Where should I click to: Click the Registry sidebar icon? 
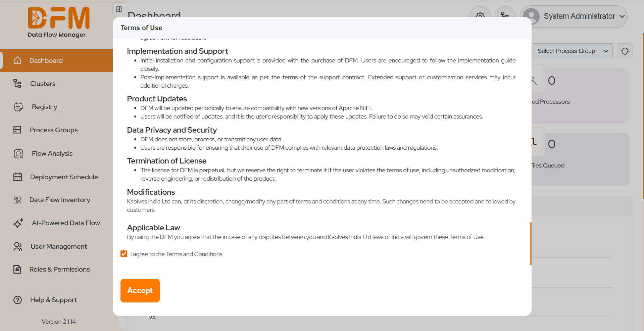click(18, 107)
